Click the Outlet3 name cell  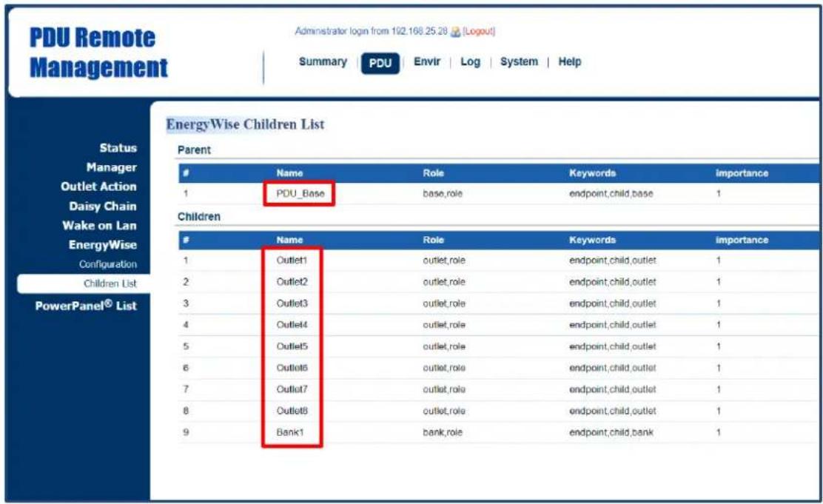292,303
